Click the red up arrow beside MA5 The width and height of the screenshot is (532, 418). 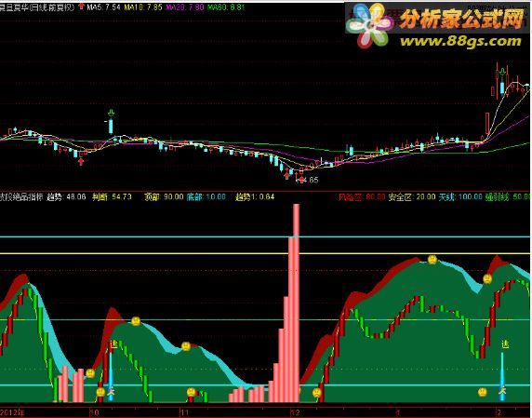coord(82,7)
